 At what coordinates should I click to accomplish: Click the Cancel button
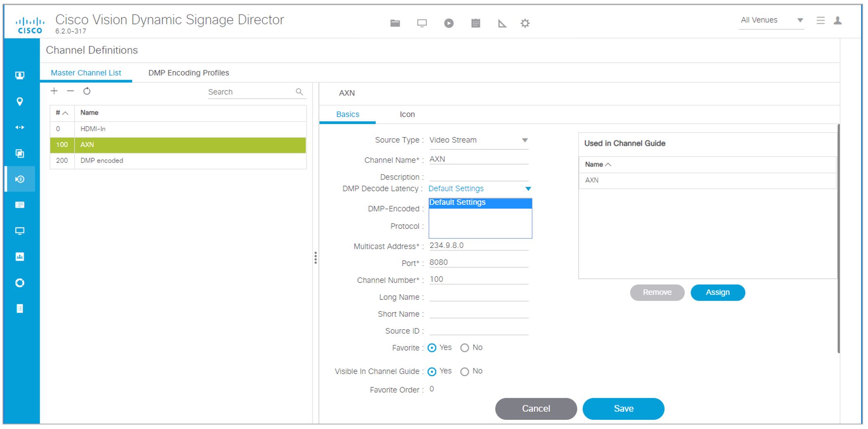pyautogui.click(x=536, y=409)
